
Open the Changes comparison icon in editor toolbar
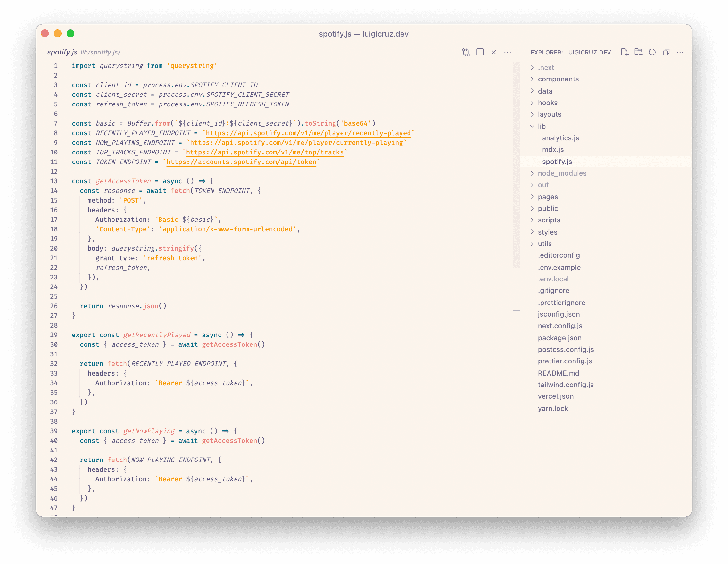tap(466, 52)
